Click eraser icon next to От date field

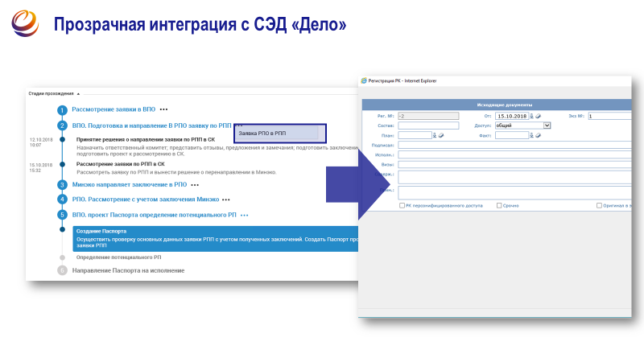click(538, 116)
